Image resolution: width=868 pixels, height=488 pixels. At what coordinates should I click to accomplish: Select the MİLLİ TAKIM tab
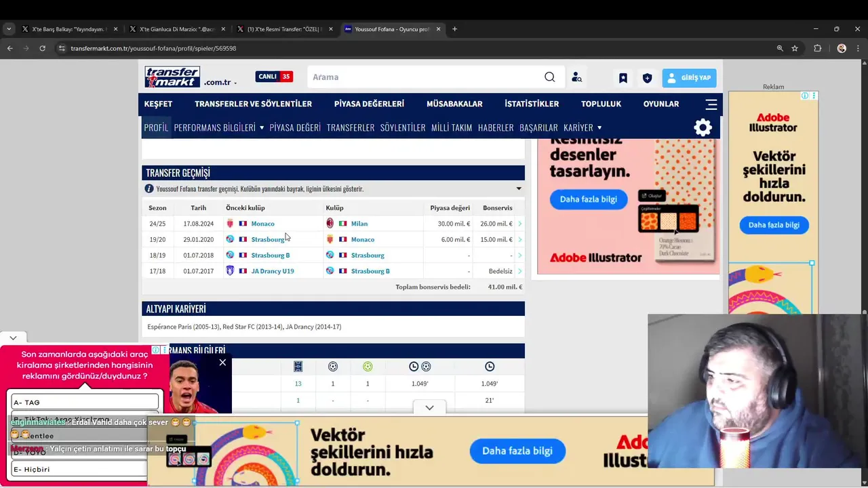click(452, 127)
